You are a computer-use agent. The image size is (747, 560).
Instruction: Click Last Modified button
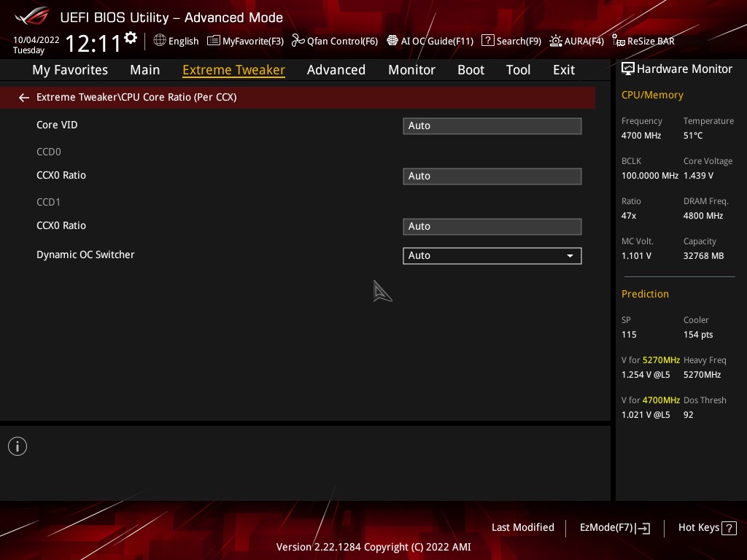pyautogui.click(x=522, y=528)
